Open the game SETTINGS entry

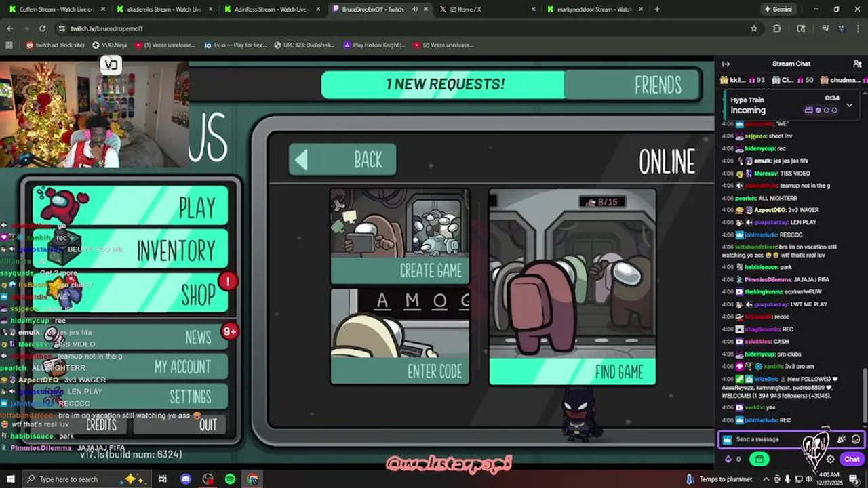[x=131, y=396]
